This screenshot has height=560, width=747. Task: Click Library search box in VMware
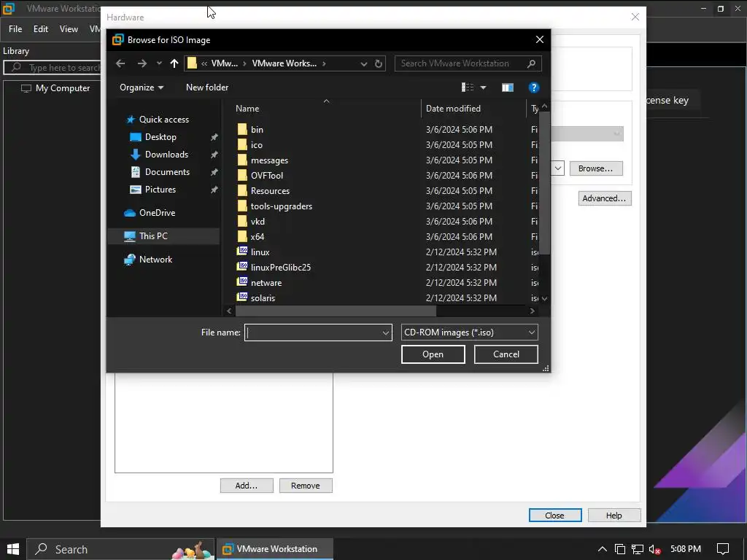(53, 68)
